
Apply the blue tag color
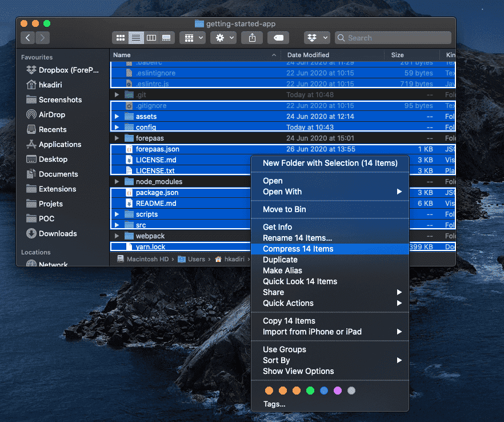pyautogui.click(x=324, y=391)
